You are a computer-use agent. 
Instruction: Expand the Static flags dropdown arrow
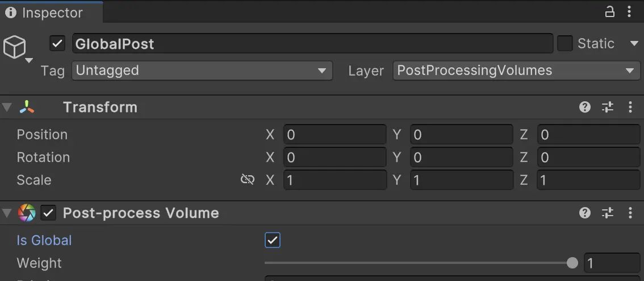634,43
